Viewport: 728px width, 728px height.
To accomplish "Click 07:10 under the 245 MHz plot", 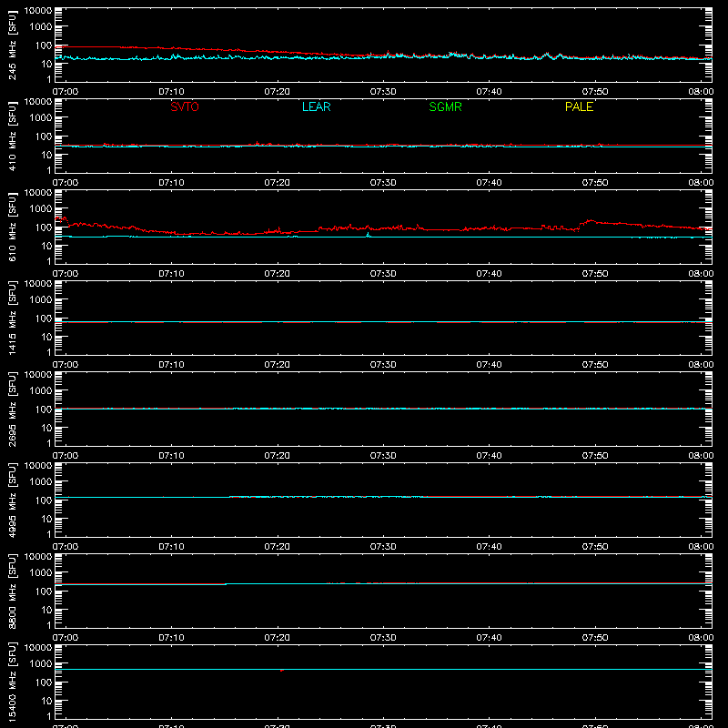I will (171, 92).
